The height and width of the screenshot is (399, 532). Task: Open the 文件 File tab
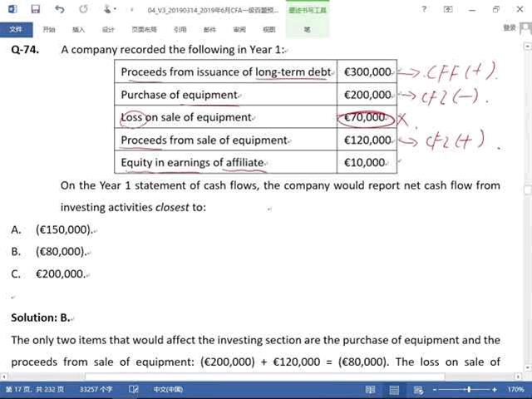17,30
